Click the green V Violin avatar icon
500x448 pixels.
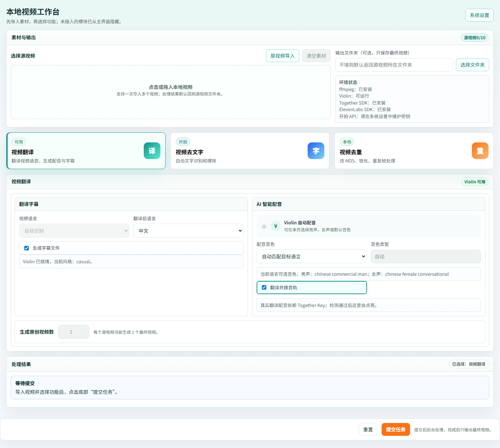(x=276, y=226)
